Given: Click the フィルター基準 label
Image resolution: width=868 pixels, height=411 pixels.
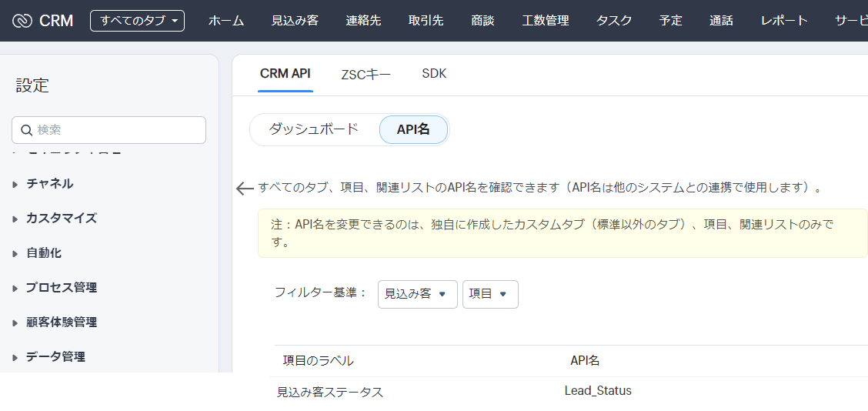Looking at the screenshot, I should (321, 292).
